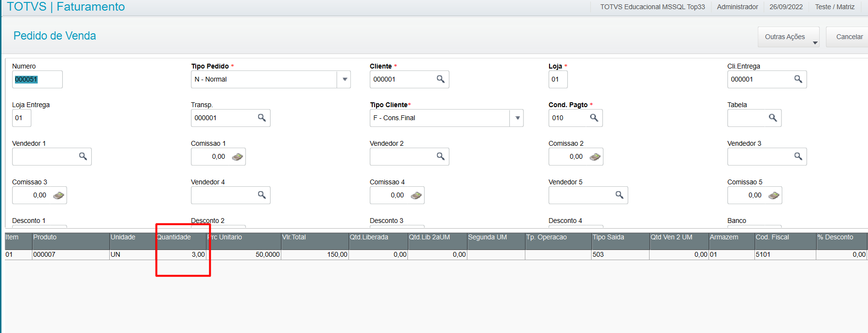868x333 pixels.
Task: Expand the Tipo Pedido dropdown
Action: click(345, 79)
